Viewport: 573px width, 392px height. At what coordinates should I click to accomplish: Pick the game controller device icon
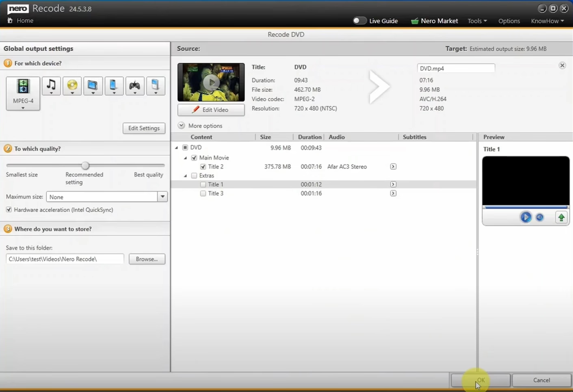pyautogui.click(x=134, y=86)
